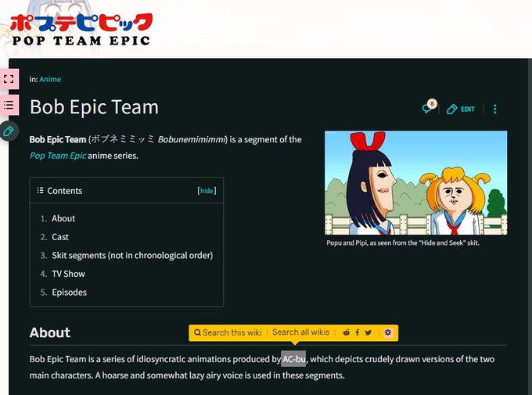Click the Contents box list icon
This screenshot has height=395, width=532.
coord(40,190)
